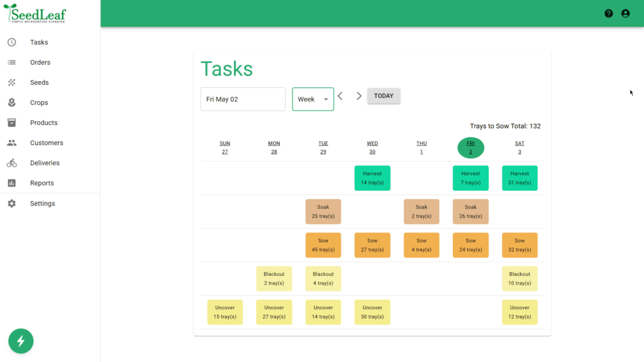Click the TODAY button
The width and height of the screenshot is (644, 362).
(384, 96)
